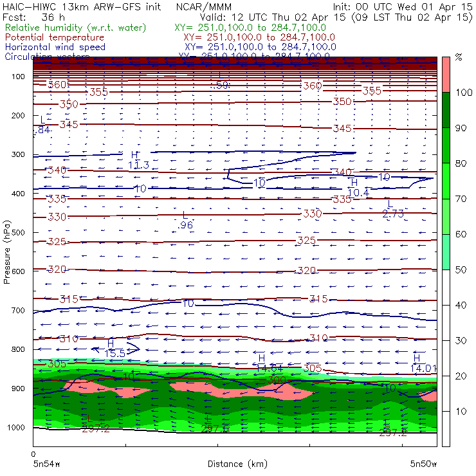Click the 'H 15.5' wind speed maximum label
The height and width of the screenshot is (476, 476).
pos(114,349)
